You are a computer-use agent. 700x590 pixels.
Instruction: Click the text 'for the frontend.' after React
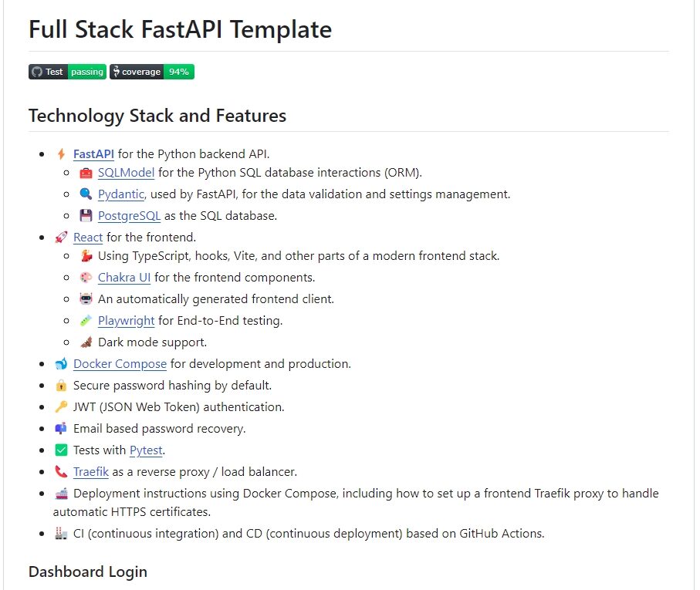tap(151, 238)
